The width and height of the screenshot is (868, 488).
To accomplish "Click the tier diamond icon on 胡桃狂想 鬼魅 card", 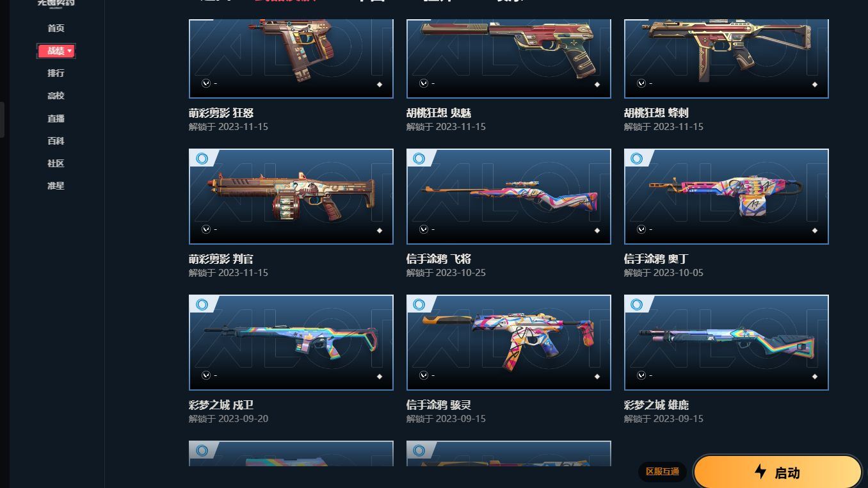I will pos(597,84).
